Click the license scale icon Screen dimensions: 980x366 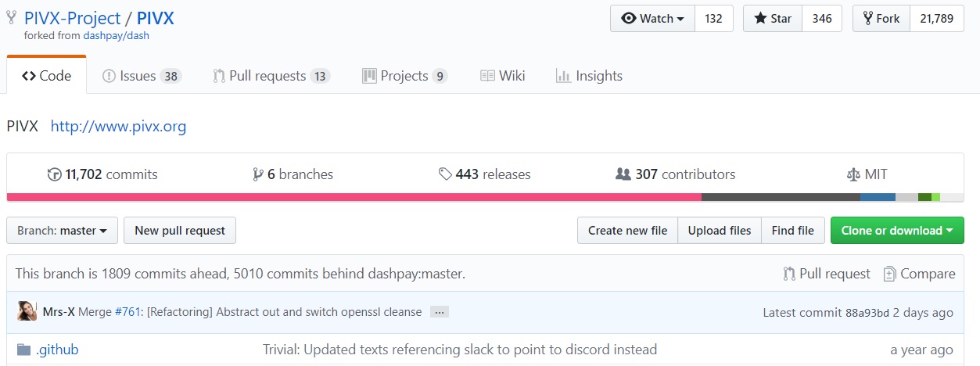(x=853, y=174)
